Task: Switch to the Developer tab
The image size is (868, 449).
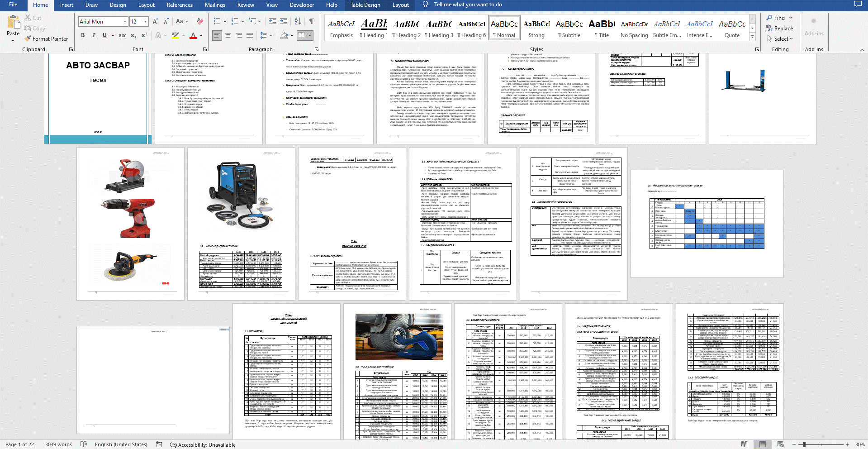Action: click(302, 5)
